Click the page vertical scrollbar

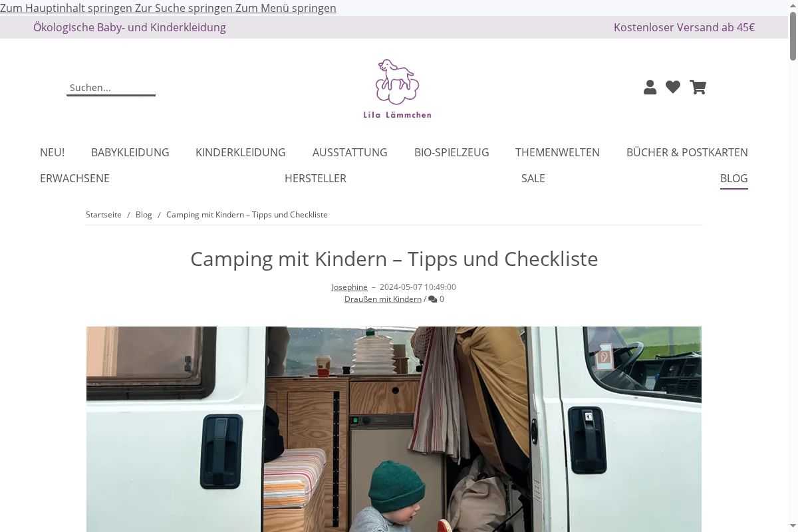(793, 266)
